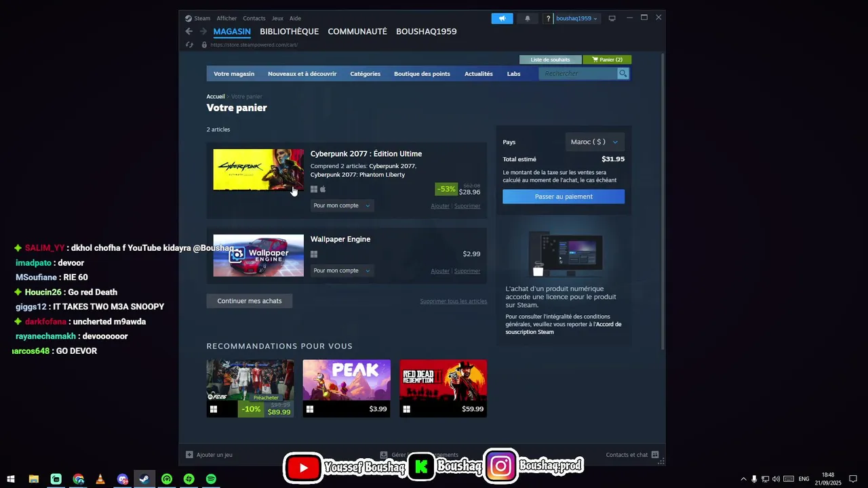The height and width of the screenshot is (488, 868).
Task: Open the Votre magasin store menu
Action: [234, 73]
